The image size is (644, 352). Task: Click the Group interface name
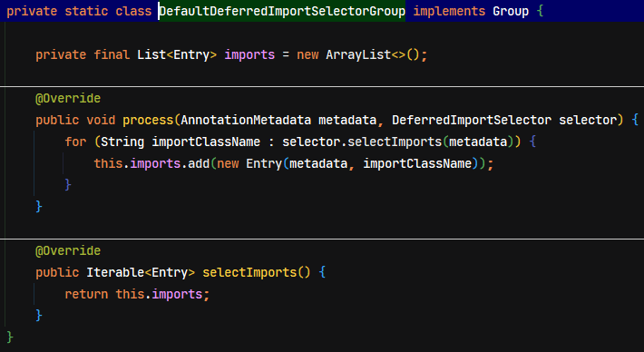click(511, 11)
